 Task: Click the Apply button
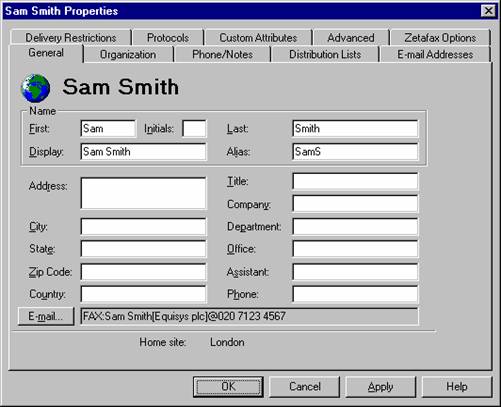(x=380, y=387)
